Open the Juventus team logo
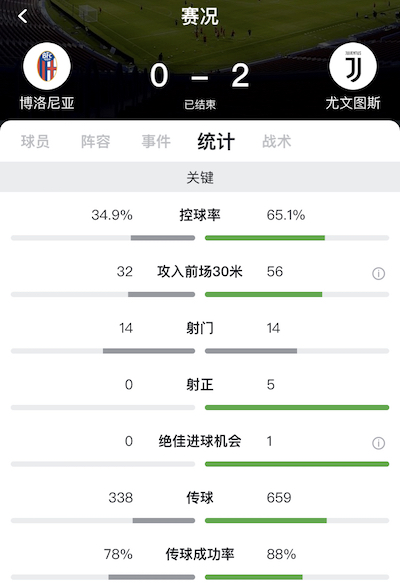This screenshot has width=400, height=583. pyautogui.click(x=353, y=66)
